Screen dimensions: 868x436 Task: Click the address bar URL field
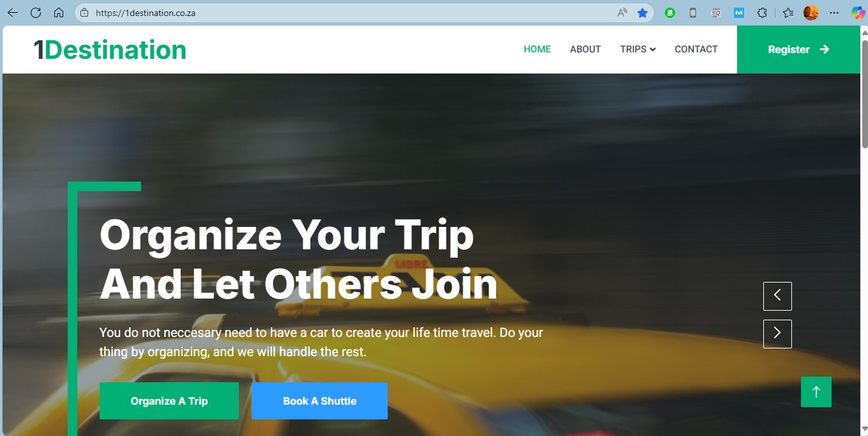(x=351, y=13)
